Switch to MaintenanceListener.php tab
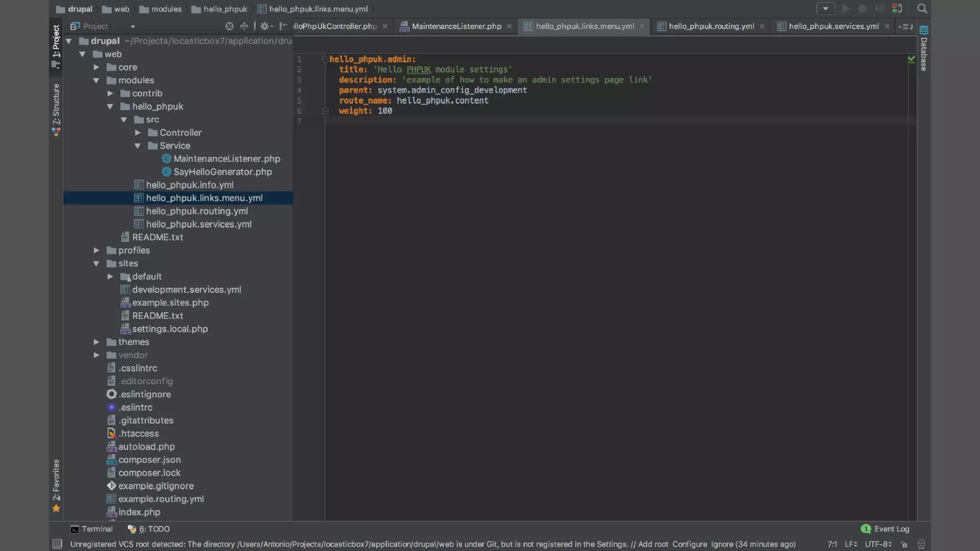This screenshot has width=980, height=551. [x=456, y=26]
